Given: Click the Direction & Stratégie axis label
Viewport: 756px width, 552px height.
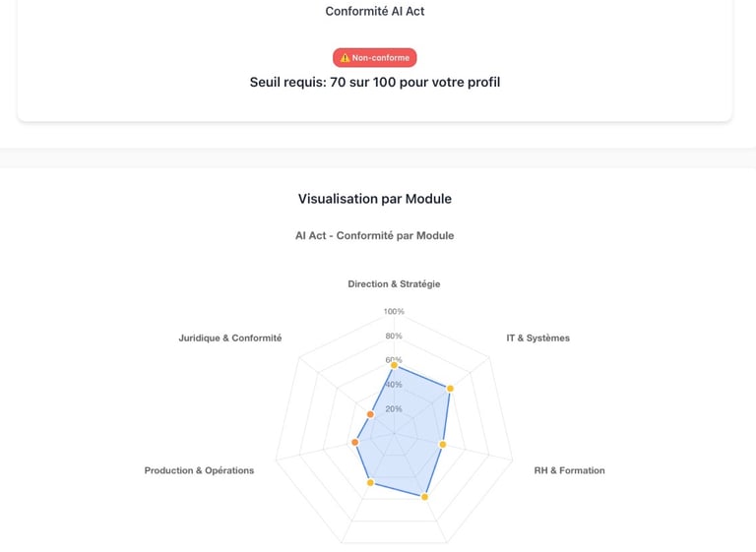Looking at the screenshot, I should (x=394, y=284).
